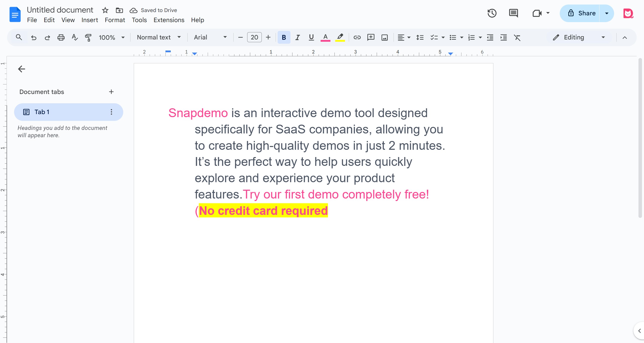This screenshot has width=644, height=343.
Task: Expand numbered list options arrow
Action: click(x=480, y=37)
